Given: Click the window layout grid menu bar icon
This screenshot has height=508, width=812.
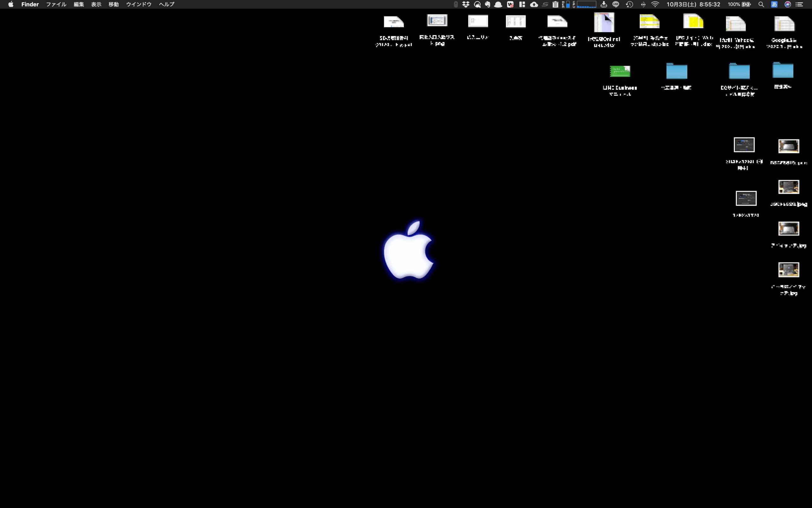Looking at the screenshot, I should [522, 4].
